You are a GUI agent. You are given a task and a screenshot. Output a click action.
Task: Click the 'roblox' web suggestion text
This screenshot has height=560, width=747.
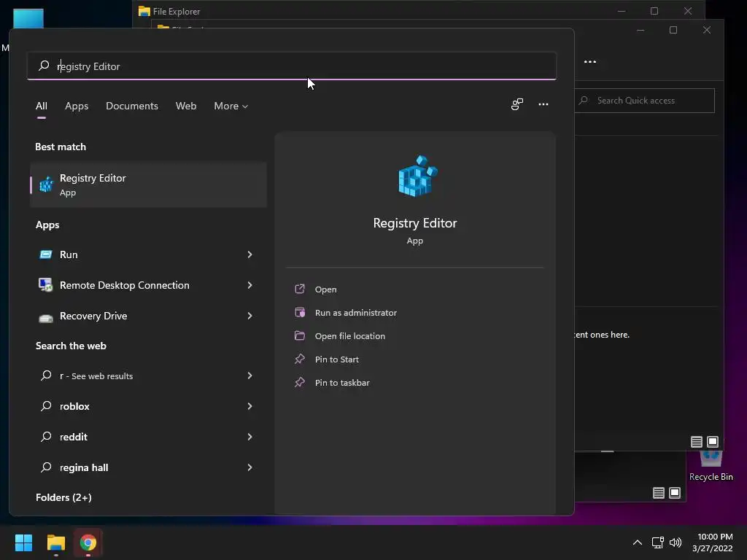(x=75, y=406)
